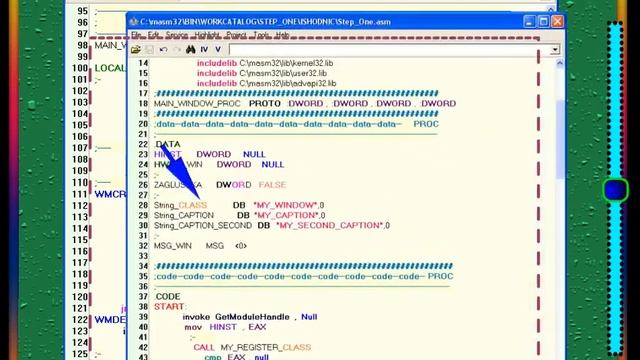Click WMCR text in the background window

click(x=110, y=194)
